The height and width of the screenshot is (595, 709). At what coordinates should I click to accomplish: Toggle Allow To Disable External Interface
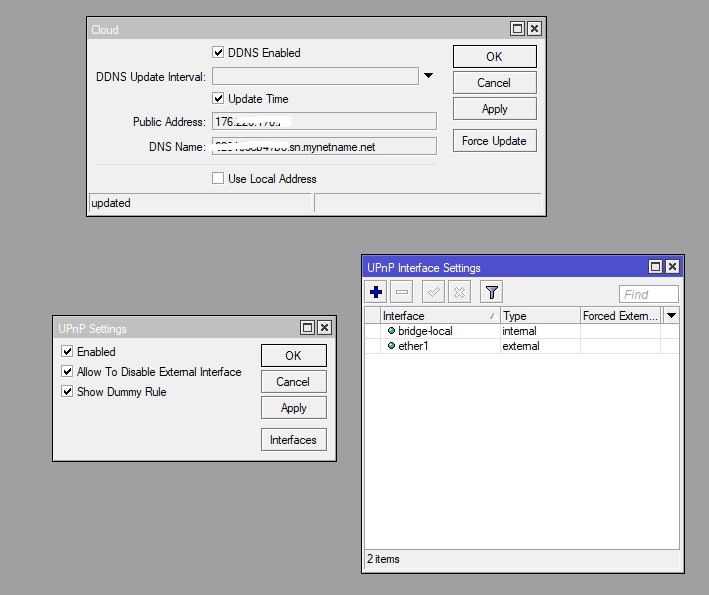(x=67, y=371)
